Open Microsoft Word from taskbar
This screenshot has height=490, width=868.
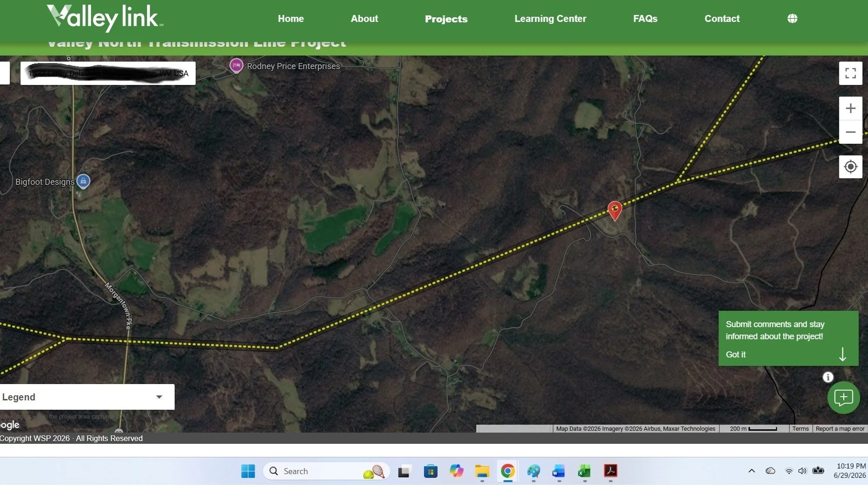558,471
